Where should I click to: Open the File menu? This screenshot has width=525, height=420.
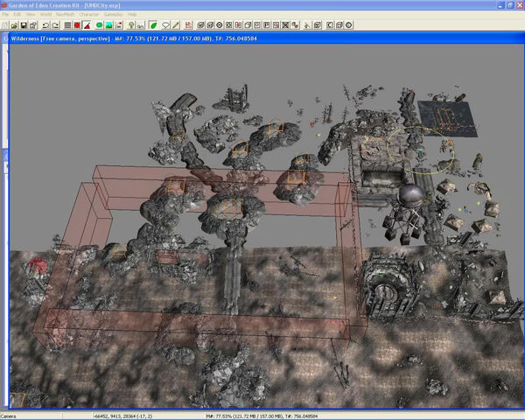(5, 14)
